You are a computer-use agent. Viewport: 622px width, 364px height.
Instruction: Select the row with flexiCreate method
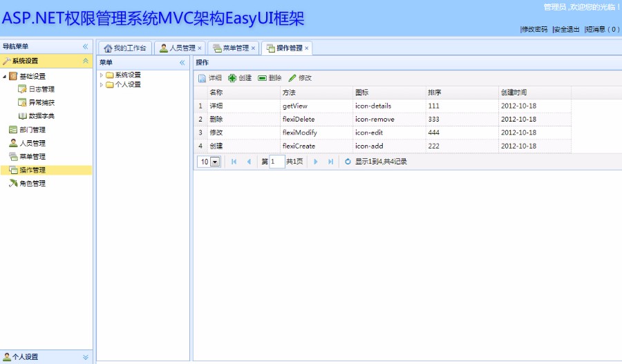[383, 146]
